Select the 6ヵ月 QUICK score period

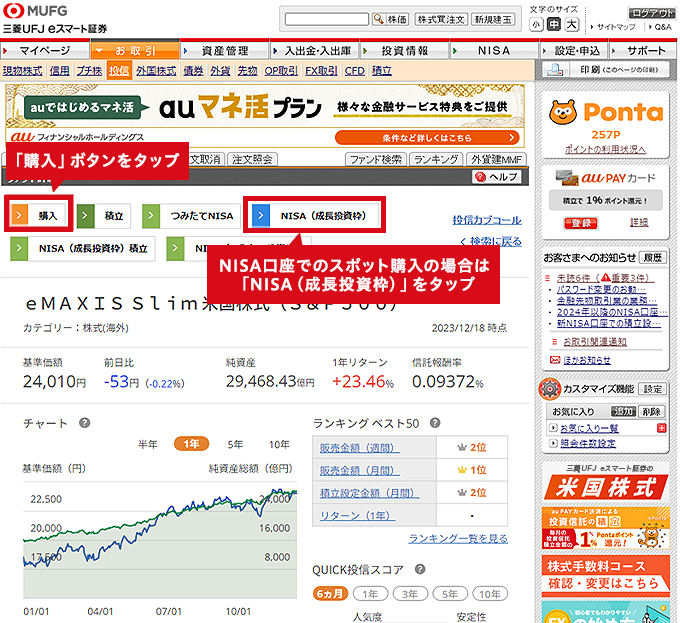(x=330, y=594)
